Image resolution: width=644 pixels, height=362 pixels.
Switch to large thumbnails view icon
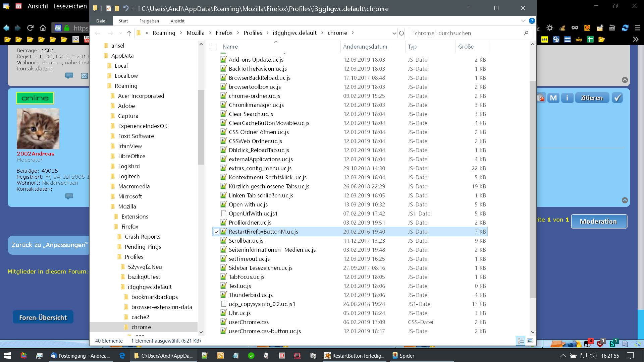tap(530, 341)
